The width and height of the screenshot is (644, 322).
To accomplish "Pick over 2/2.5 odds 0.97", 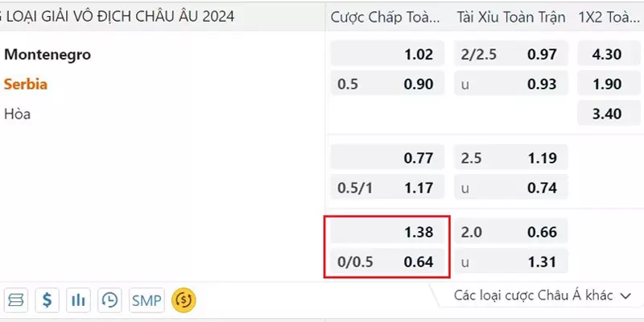I will (x=511, y=54).
